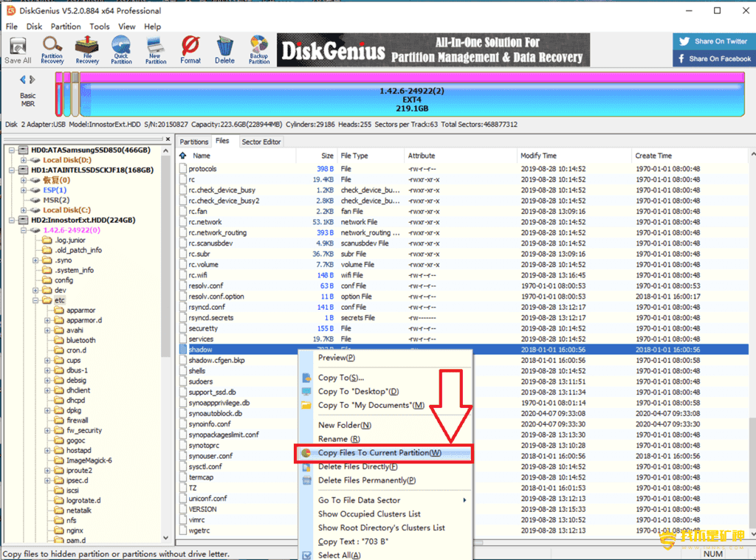Image resolution: width=756 pixels, height=560 pixels.
Task: Switch to the Partitions tab
Action: pyautogui.click(x=194, y=142)
